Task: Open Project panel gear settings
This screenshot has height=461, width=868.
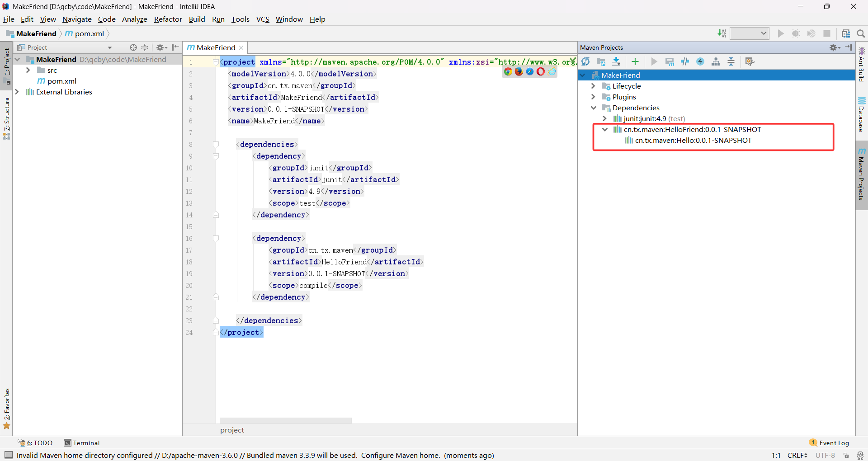Action: 161,47
